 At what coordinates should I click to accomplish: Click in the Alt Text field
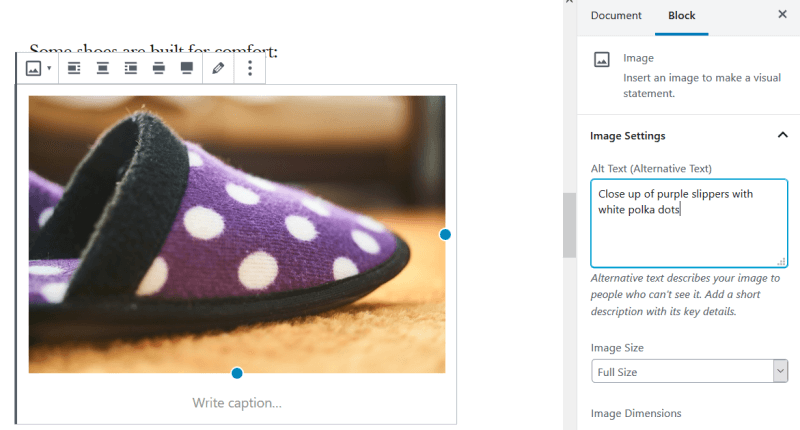click(689, 223)
